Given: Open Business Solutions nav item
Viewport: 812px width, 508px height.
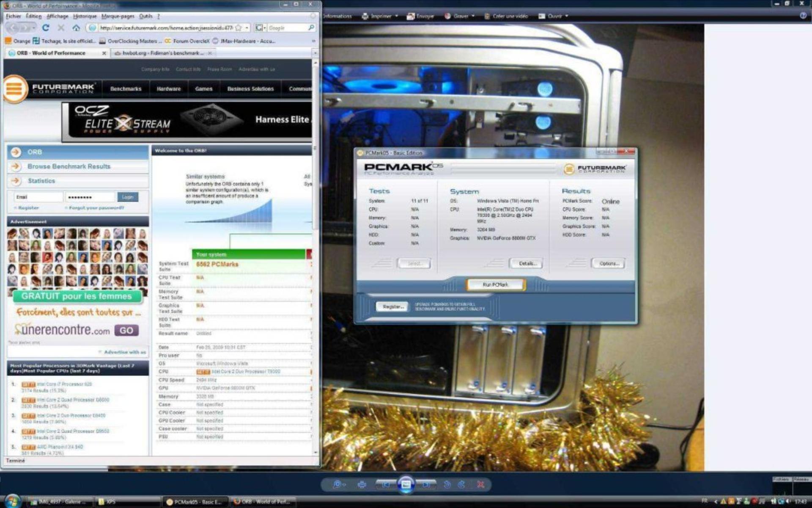Looking at the screenshot, I should [250, 89].
